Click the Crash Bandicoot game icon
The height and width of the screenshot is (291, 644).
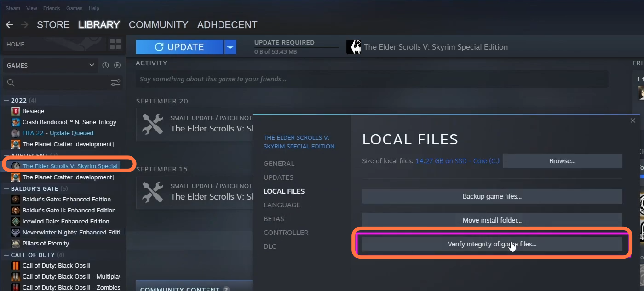16,122
